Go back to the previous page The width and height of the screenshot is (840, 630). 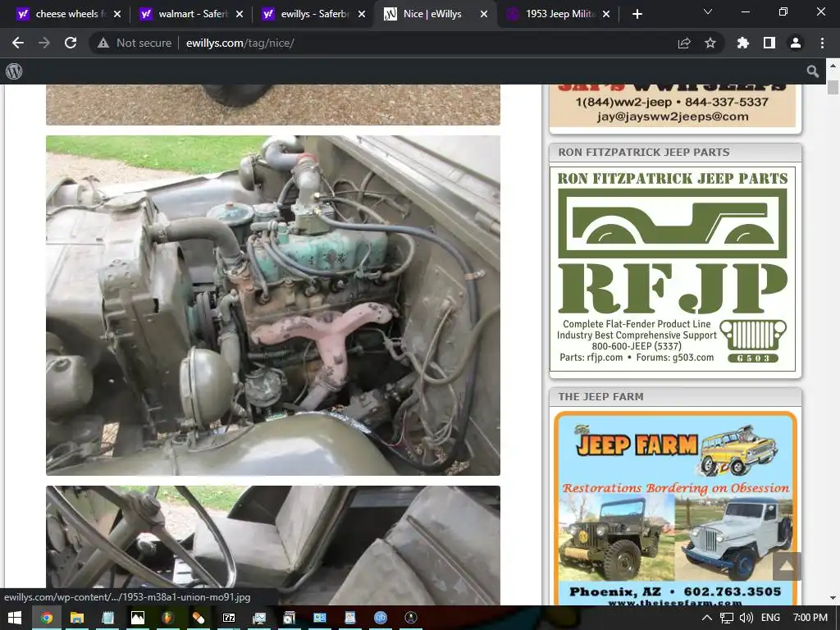[x=18, y=43]
